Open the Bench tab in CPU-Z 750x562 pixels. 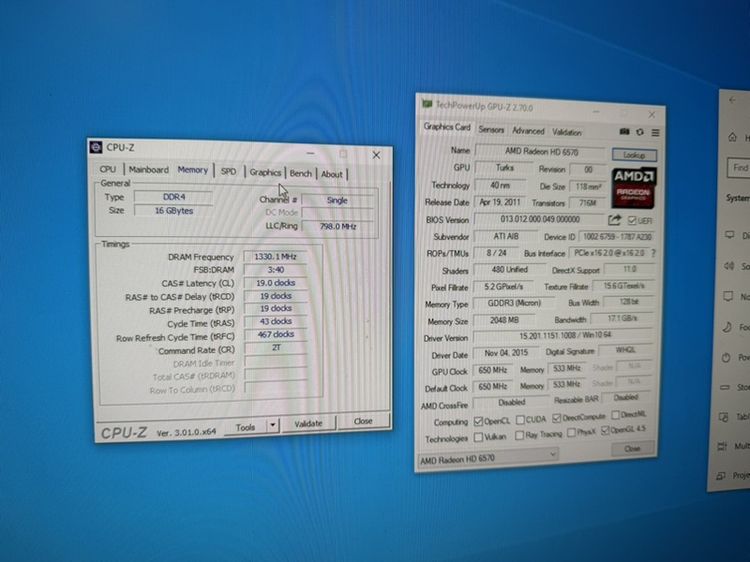click(x=300, y=174)
